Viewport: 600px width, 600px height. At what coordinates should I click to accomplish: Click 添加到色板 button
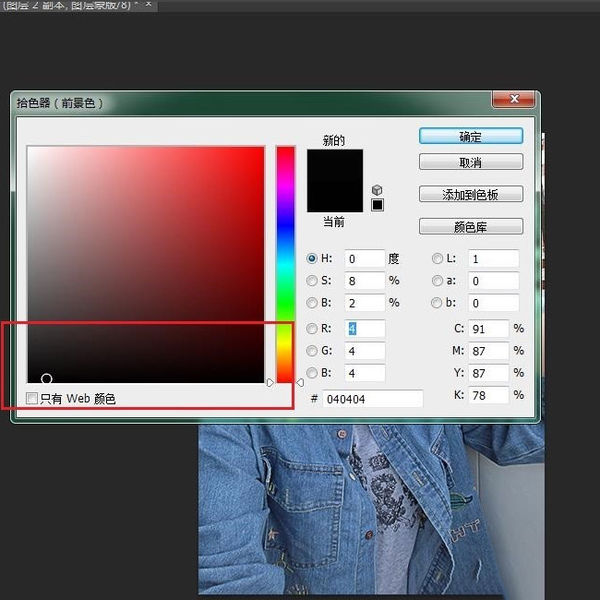[x=471, y=194]
